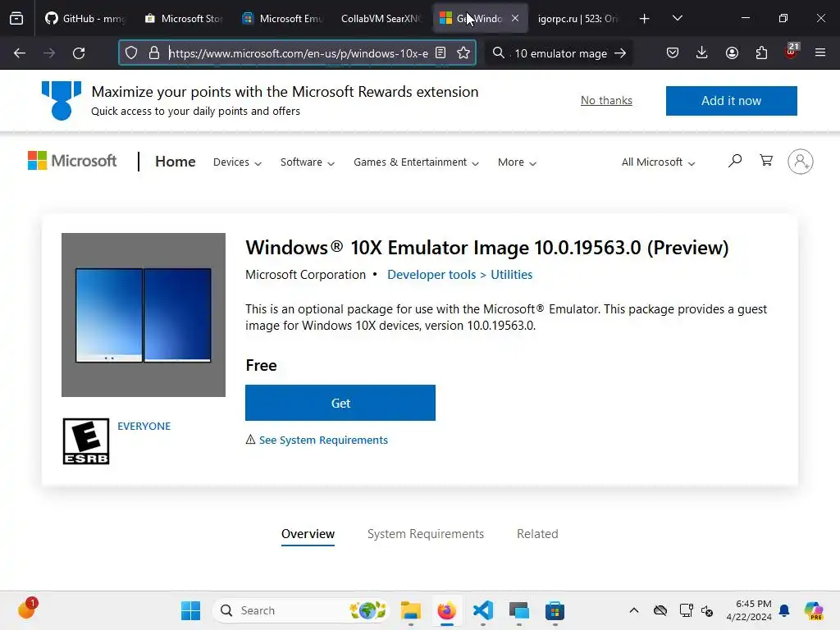Viewport: 840px width, 630px height.
Task: Open the Firefox hamburger menu
Action: pyautogui.click(x=820, y=53)
